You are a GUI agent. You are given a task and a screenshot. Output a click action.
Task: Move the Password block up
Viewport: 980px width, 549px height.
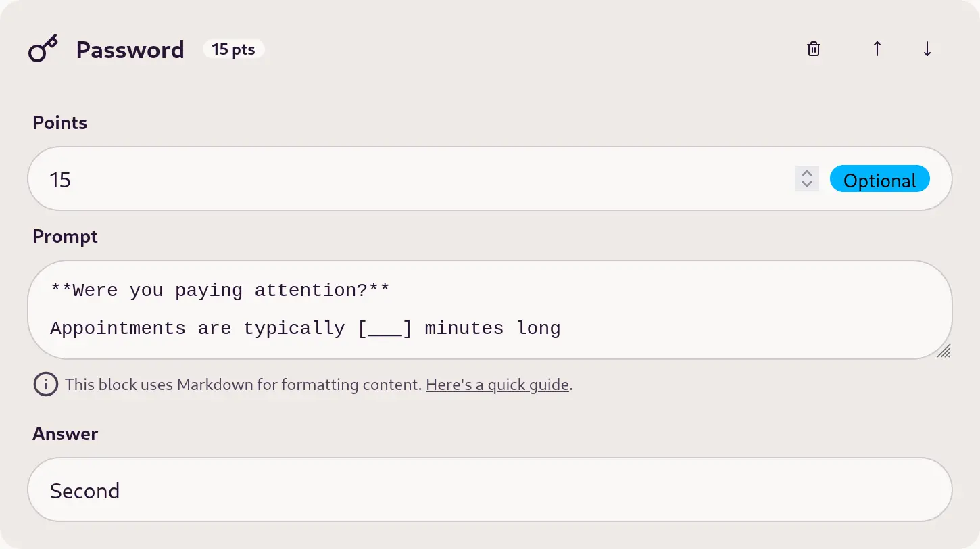click(x=877, y=49)
